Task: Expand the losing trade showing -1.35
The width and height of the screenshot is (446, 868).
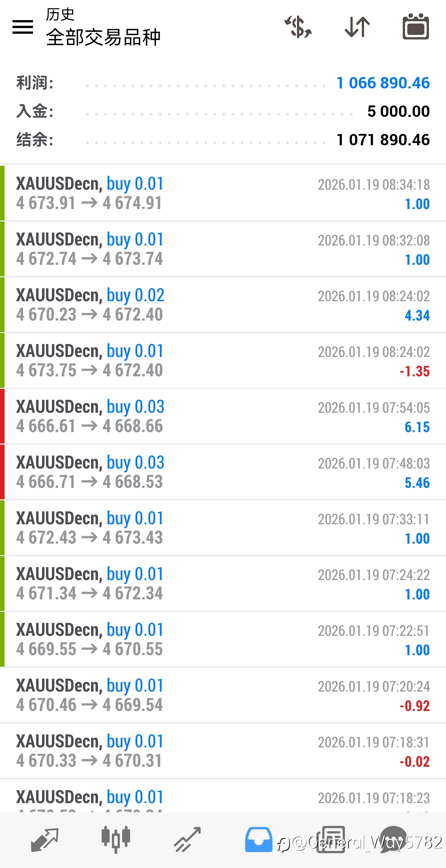Action: [x=223, y=361]
